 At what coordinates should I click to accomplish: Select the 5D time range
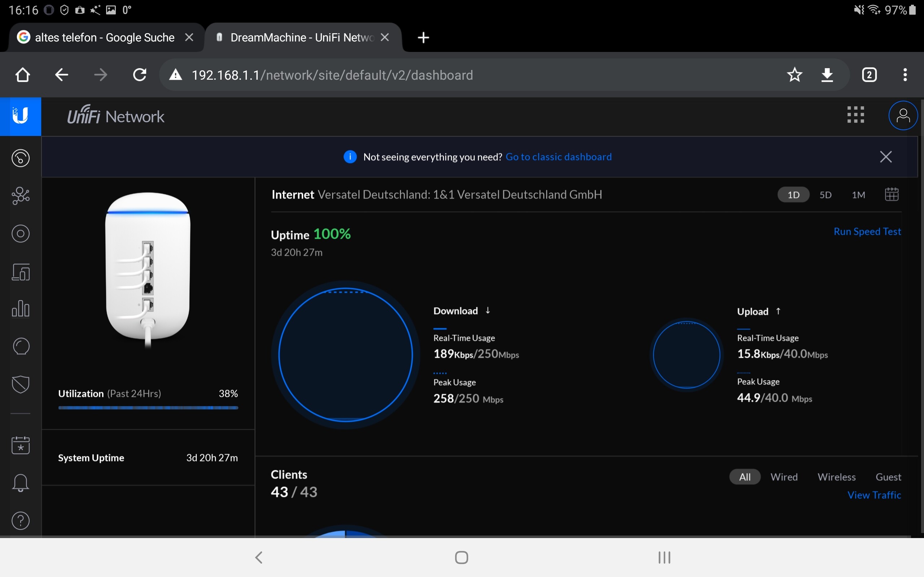point(825,195)
